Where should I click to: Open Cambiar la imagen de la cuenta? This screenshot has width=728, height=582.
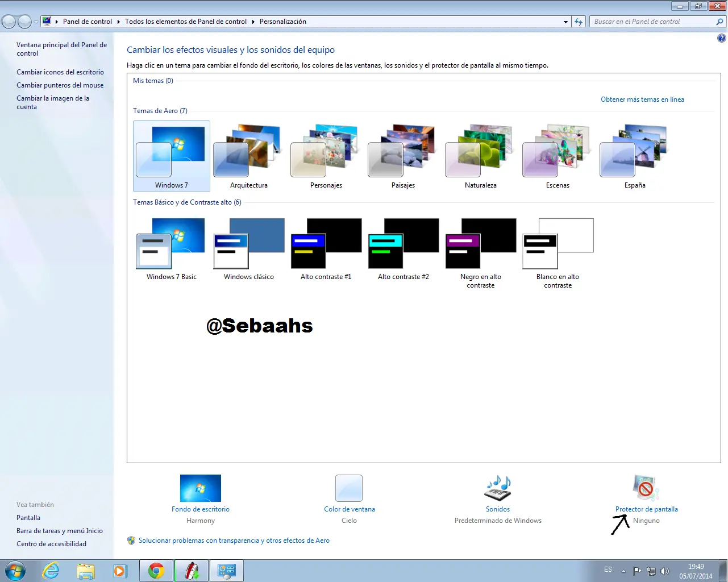(x=53, y=102)
